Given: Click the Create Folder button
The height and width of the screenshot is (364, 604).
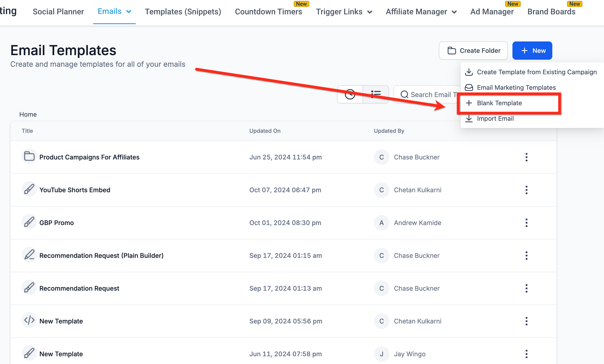Looking at the screenshot, I should (473, 51).
